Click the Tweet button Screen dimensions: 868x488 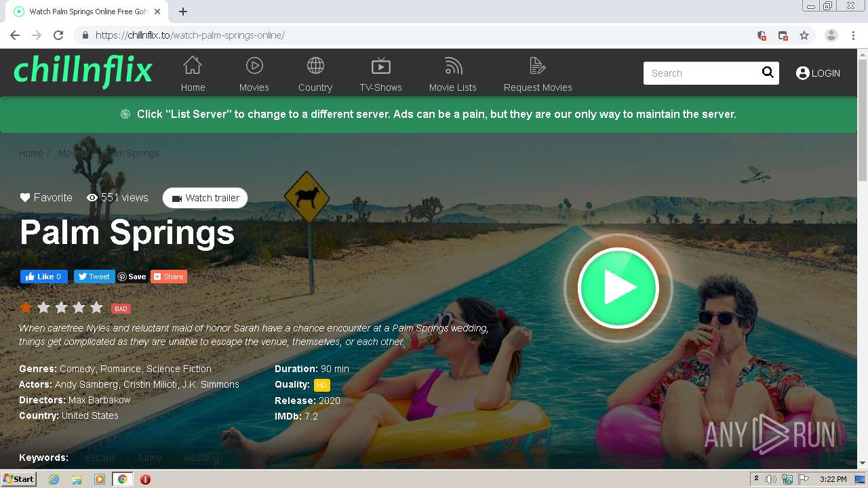click(94, 277)
